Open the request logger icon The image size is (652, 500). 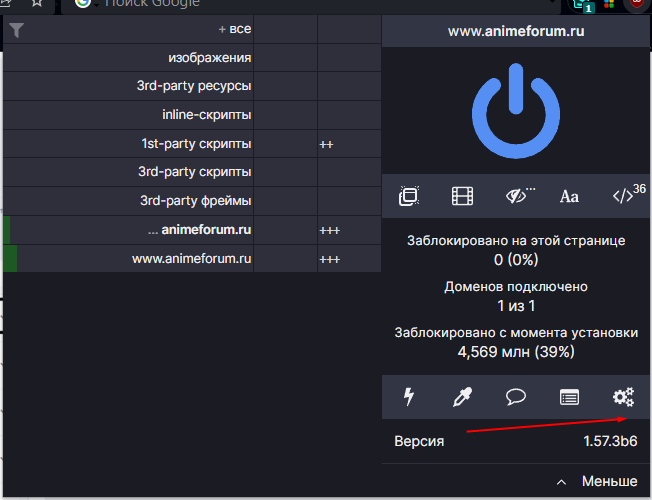pyautogui.click(x=569, y=397)
